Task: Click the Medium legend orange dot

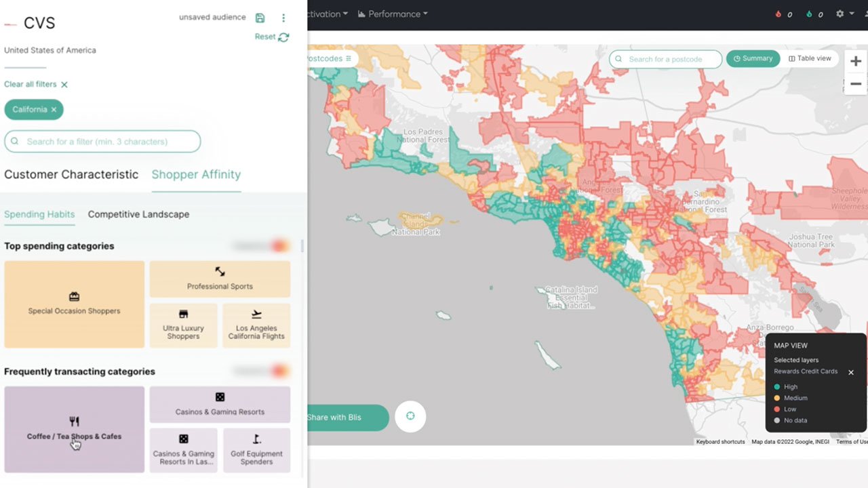Action: coord(777,398)
